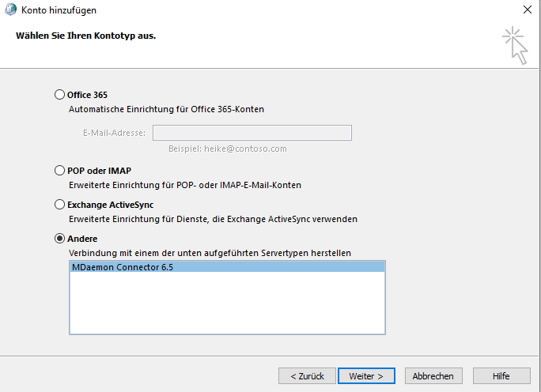Select the Andere radio button
This screenshot has height=392, width=541.
tap(60, 238)
